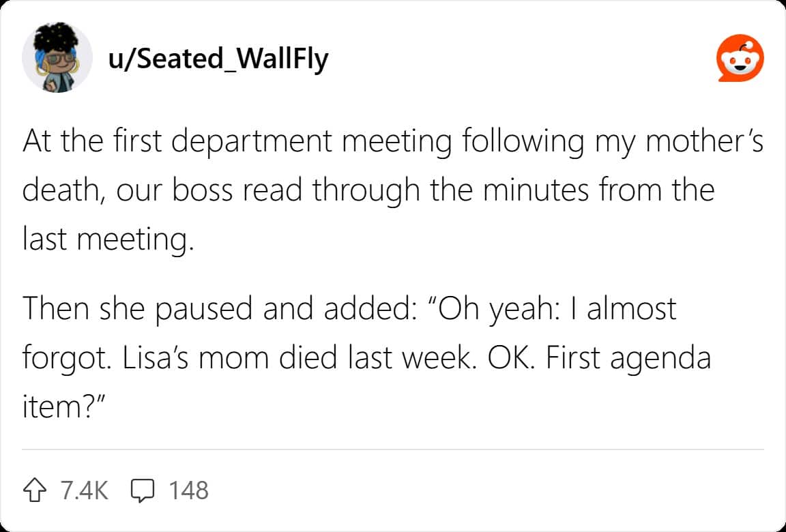The height and width of the screenshot is (532, 786).
Task: Click the 148 comment count
Action: [188, 490]
